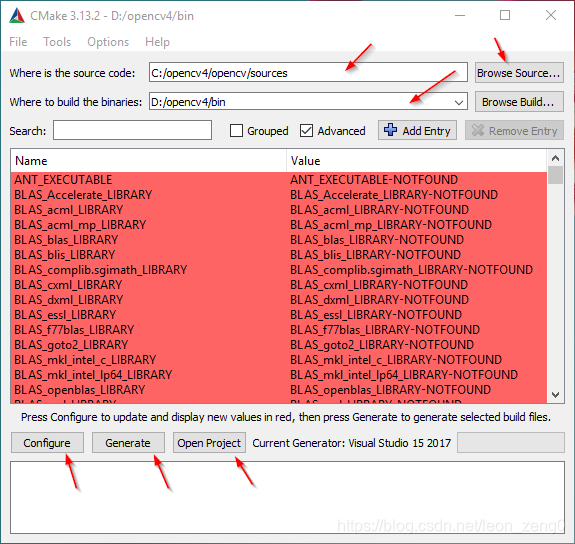Image resolution: width=575 pixels, height=544 pixels.
Task: Click the scroll down arrow of cache list
Action: [556, 395]
